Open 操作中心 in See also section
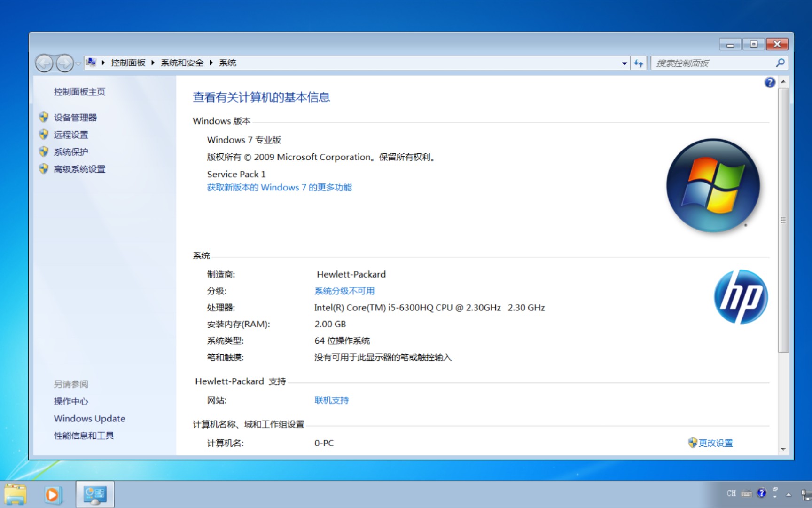This screenshot has height=508, width=812. click(71, 401)
